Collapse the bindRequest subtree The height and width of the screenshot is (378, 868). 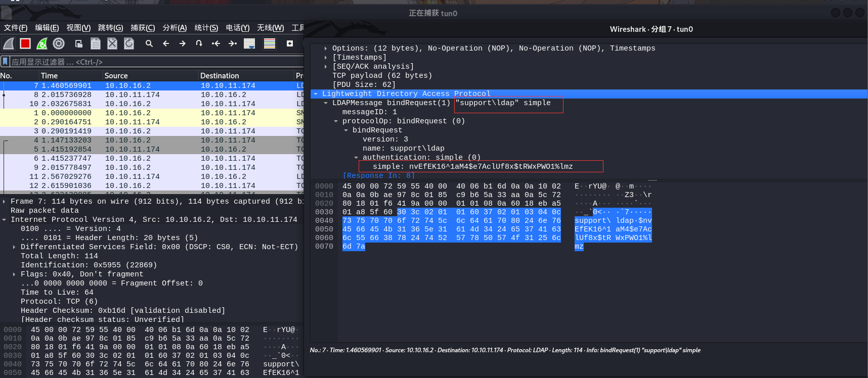click(346, 130)
